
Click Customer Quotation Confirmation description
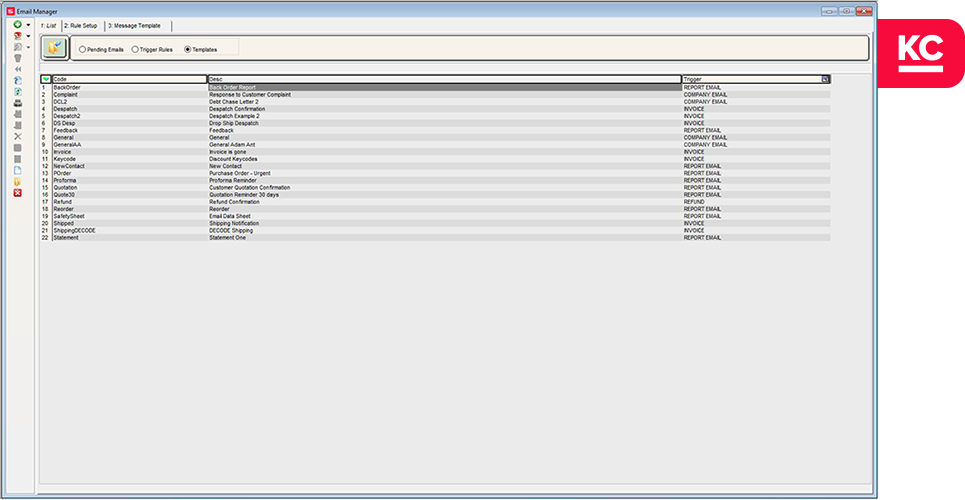tap(249, 187)
